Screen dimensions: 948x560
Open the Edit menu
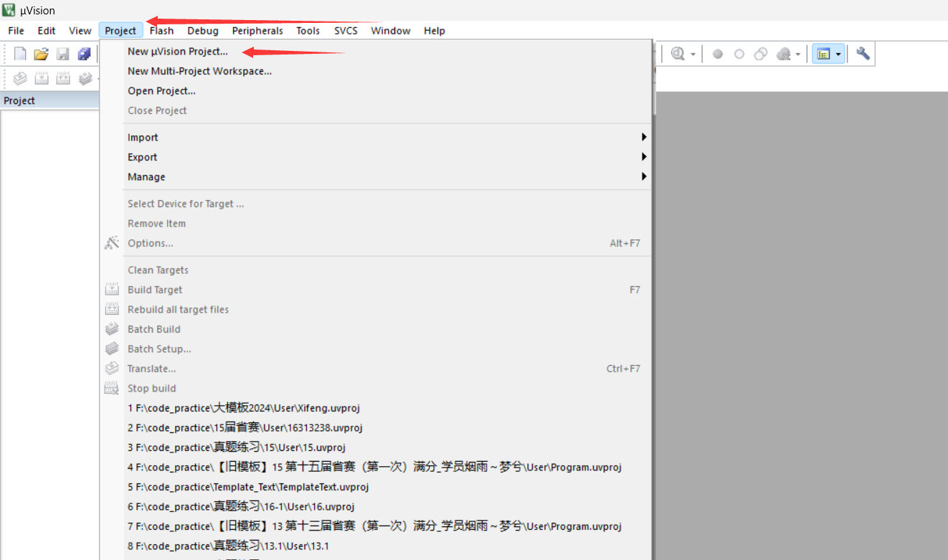point(47,30)
